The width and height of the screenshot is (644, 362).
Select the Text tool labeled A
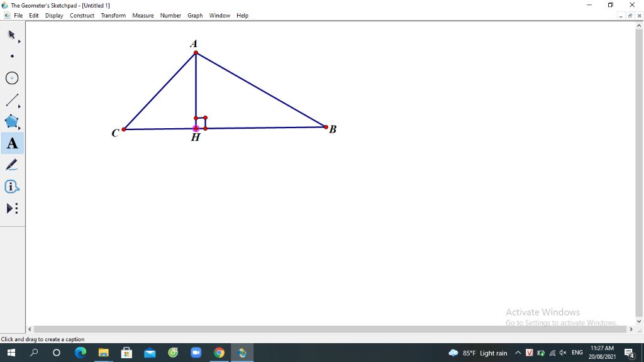12,143
